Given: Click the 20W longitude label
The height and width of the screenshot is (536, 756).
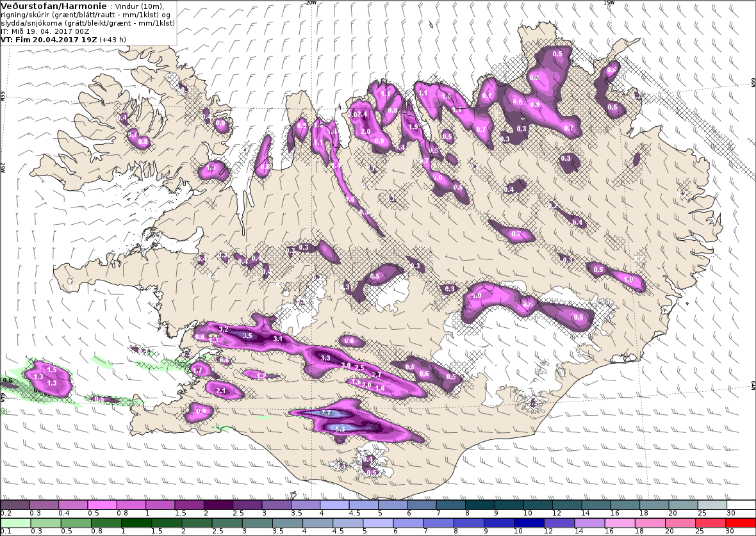Looking at the screenshot, I should [x=311, y=3].
